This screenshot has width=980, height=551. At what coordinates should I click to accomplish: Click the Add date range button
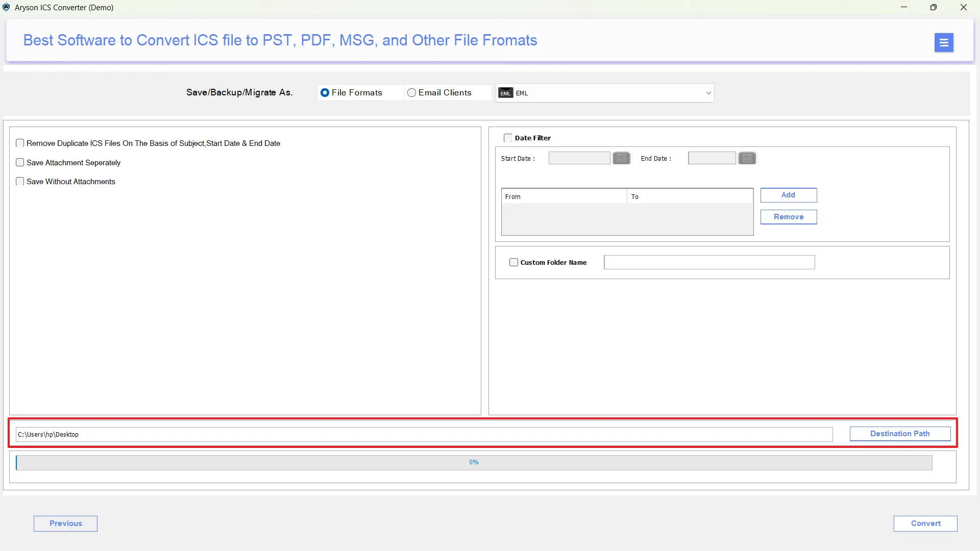point(789,195)
